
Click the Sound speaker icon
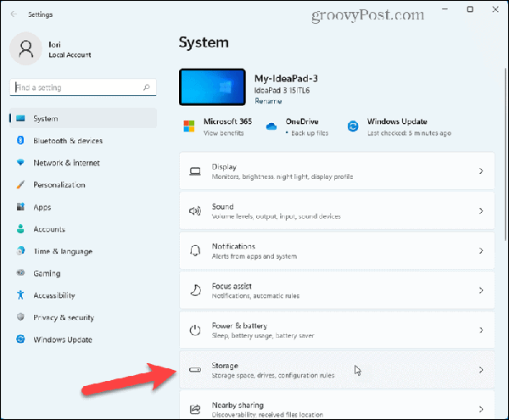[x=195, y=211]
